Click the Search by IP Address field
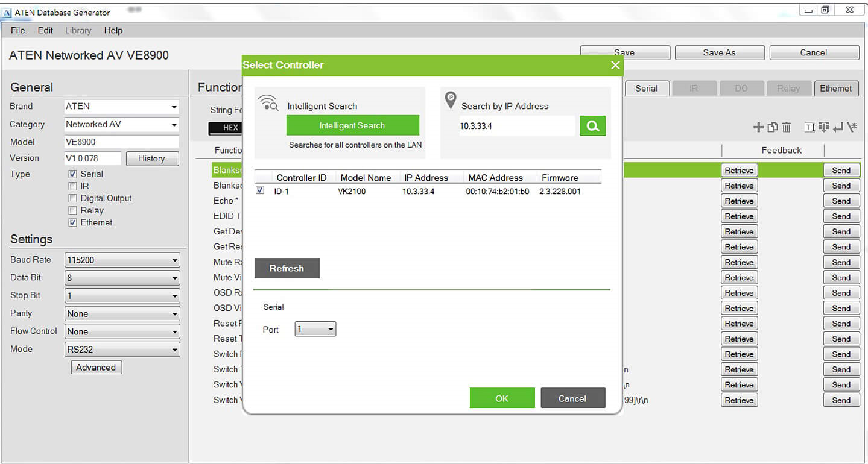This screenshot has height=464, width=868. coord(516,126)
